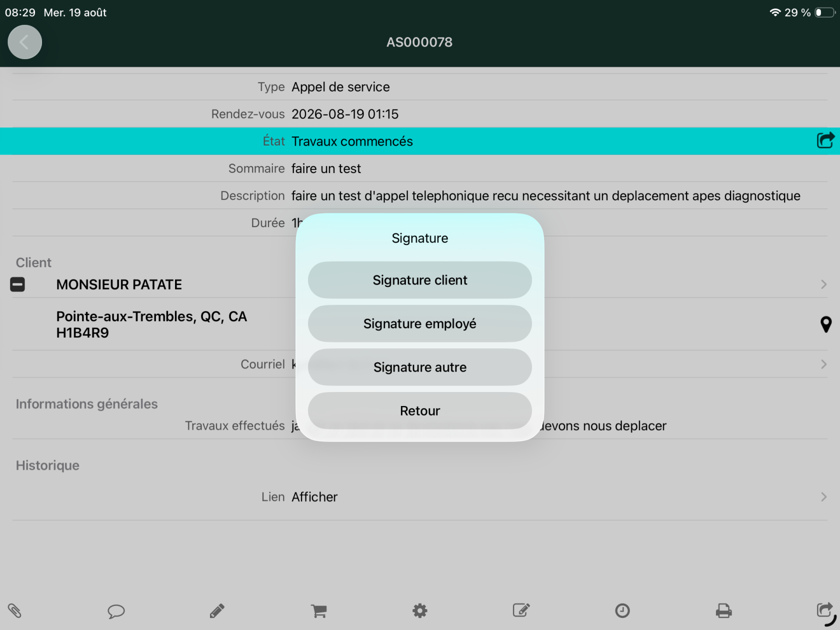The width and height of the screenshot is (840, 630).
Task: Tap the Appel de service type value
Action: [x=340, y=87]
